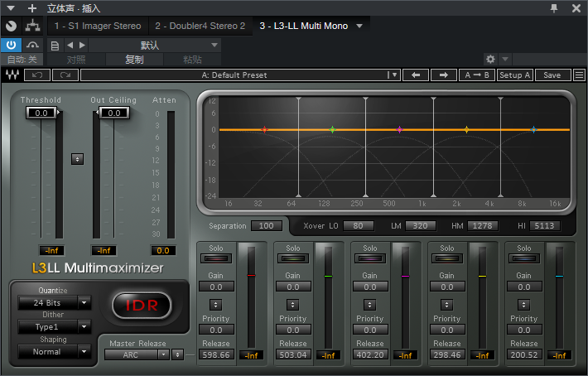Open the 默认 preset dropdown
588x376 pixels.
(x=155, y=46)
